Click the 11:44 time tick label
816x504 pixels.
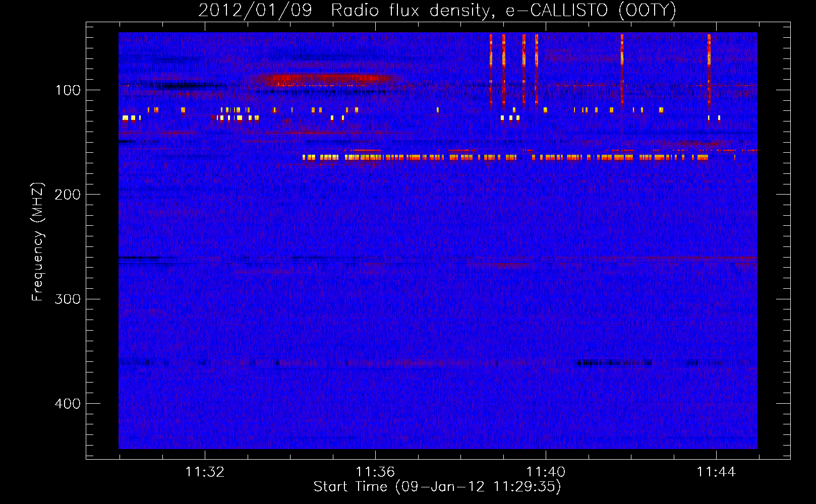click(716, 472)
